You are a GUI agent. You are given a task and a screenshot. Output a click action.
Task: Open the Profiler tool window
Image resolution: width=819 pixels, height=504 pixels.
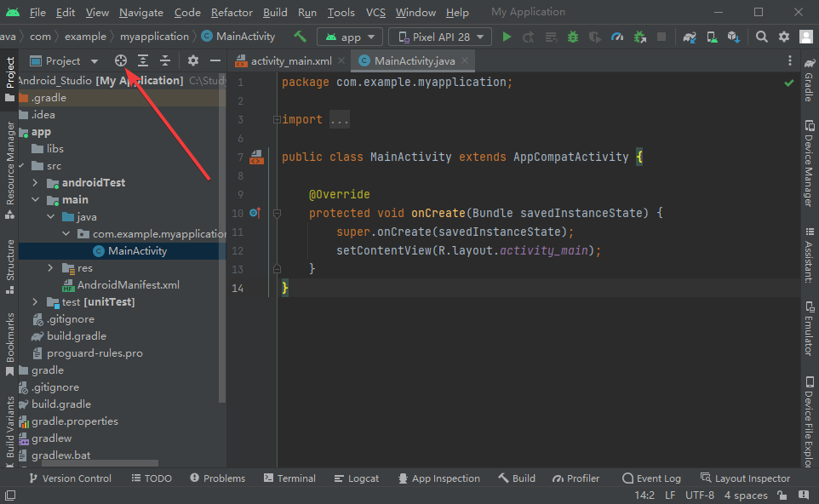(576, 478)
